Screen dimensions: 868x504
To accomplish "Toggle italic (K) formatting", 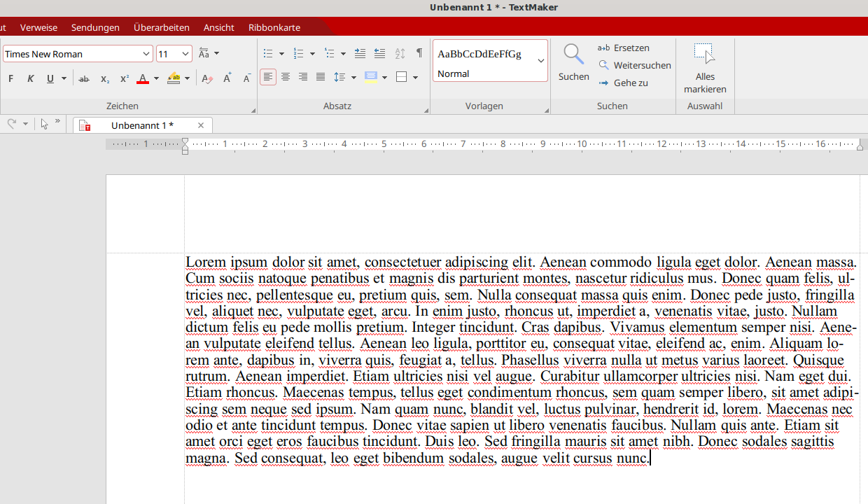I will pyautogui.click(x=30, y=78).
